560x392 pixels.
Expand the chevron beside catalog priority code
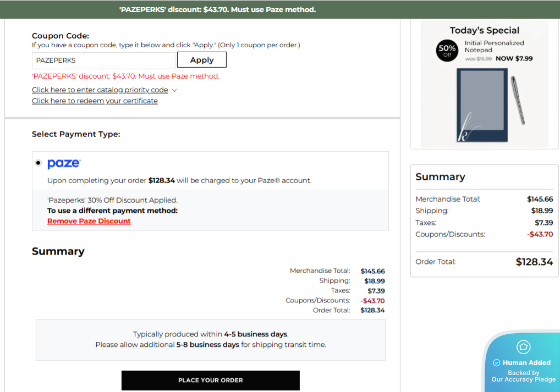pyautogui.click(x=174, y=90)
